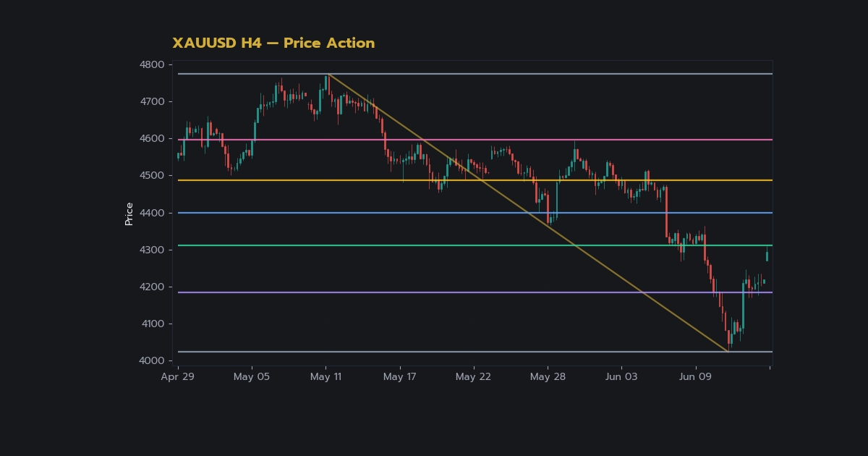Select the gray bottom support line near 4025
The width and height of the screenshot is (868, 456).
(x=475, y=352)
